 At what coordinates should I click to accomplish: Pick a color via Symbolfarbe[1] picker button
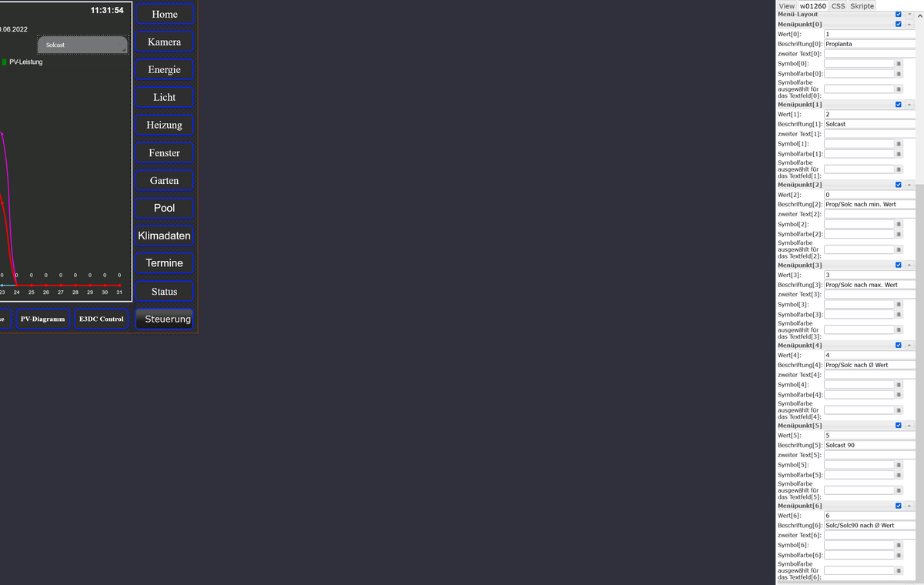pyautogui.click(x=899, y=154)
